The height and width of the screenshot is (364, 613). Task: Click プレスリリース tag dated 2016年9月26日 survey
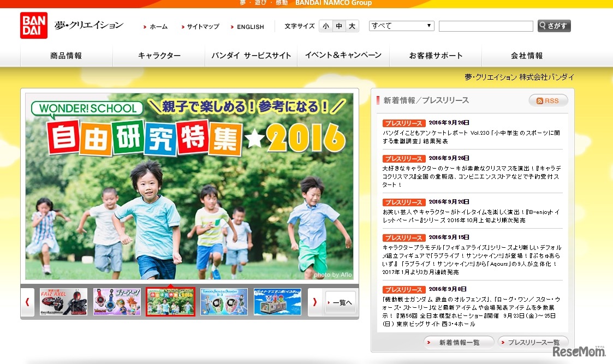(404, 123)
